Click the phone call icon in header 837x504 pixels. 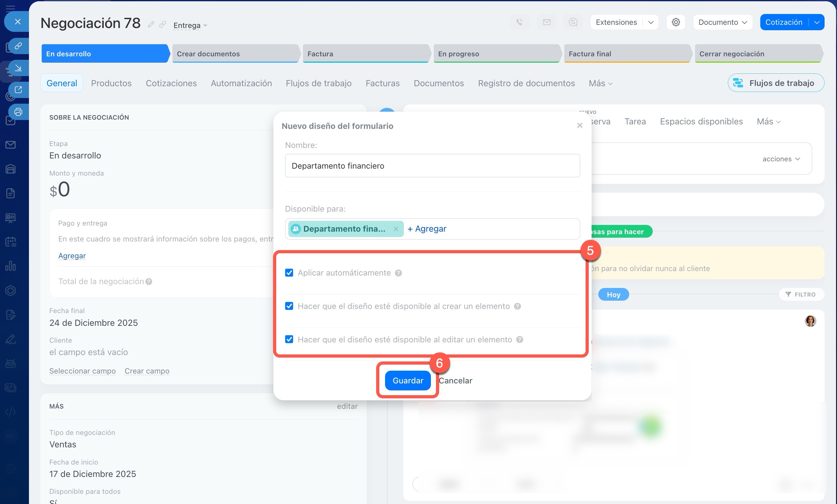click(519, 22)
